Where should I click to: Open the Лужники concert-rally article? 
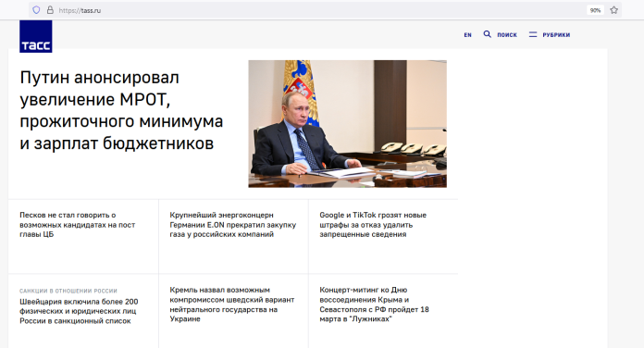(374, 304)
